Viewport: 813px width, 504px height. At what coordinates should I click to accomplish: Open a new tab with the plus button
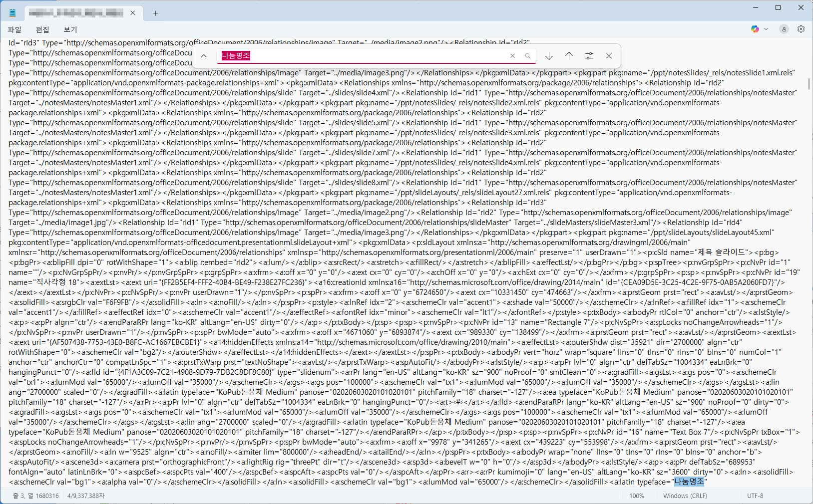(155, 13)
